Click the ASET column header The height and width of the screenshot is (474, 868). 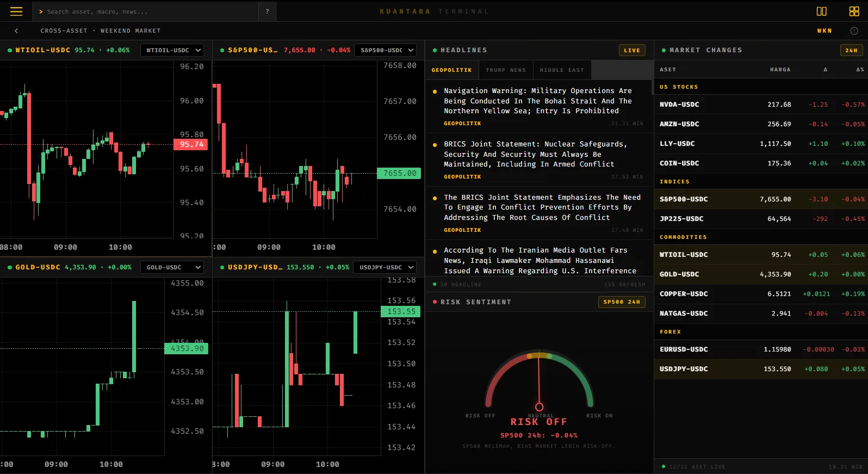668,70
